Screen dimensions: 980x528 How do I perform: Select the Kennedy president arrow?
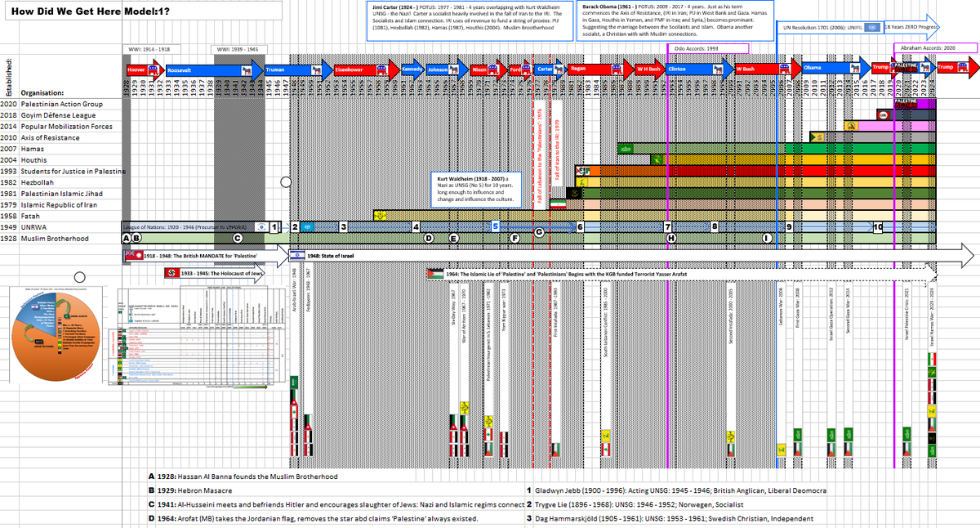pyautogui.click(x=412, y=69)
